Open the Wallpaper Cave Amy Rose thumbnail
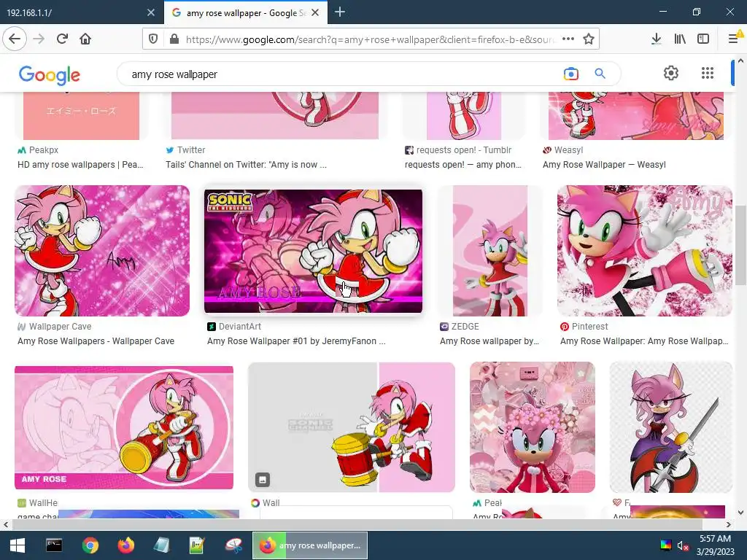 [102, 251]
